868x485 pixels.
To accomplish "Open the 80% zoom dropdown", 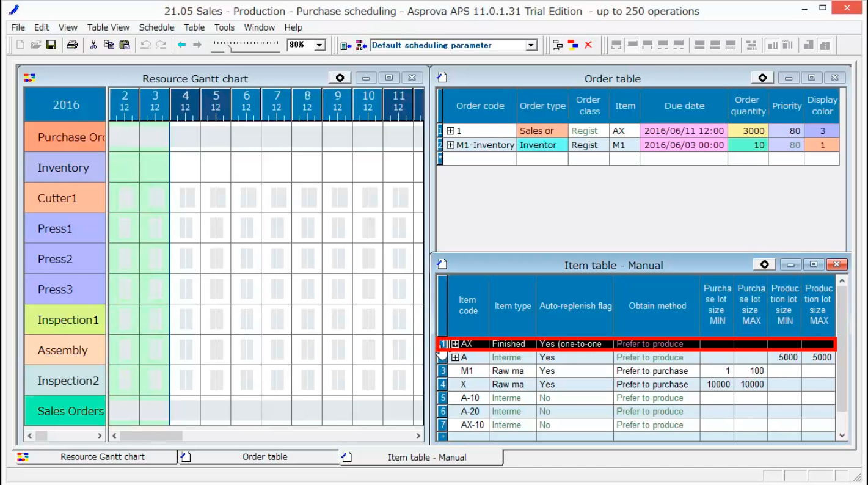I will click(319, 45).
